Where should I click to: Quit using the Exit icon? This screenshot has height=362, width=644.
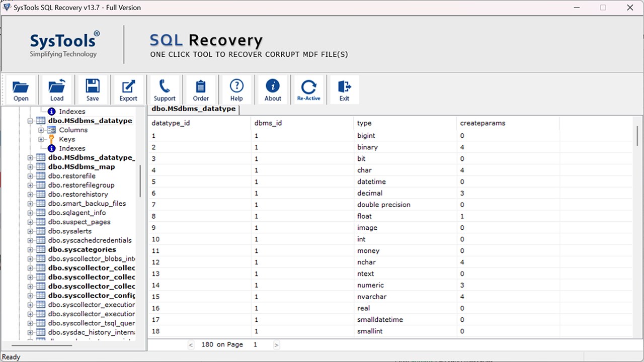[x=344, y=90]
